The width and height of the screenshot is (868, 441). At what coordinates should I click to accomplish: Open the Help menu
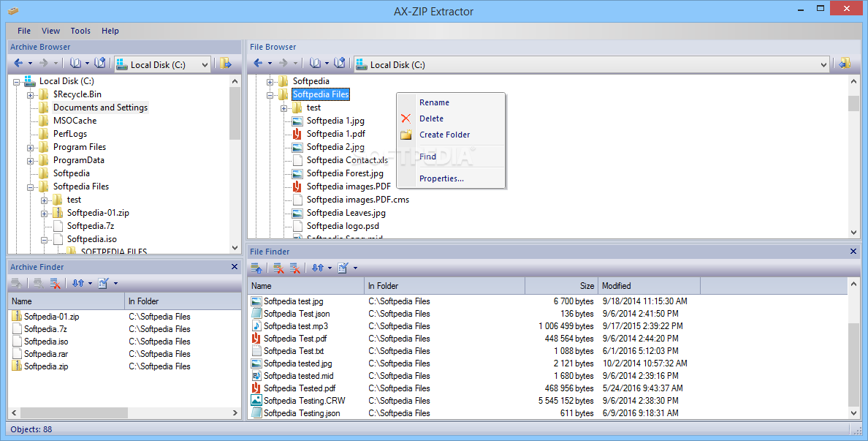pos(110,31)
